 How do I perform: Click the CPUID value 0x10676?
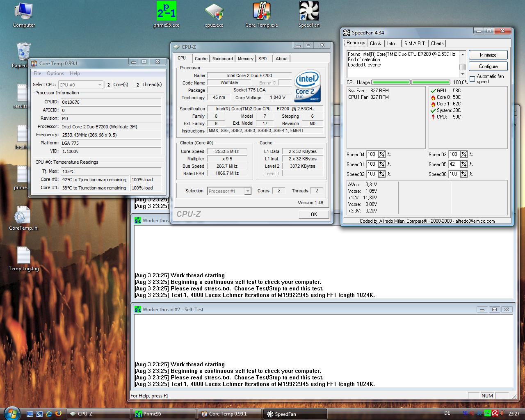pos(111,102)
